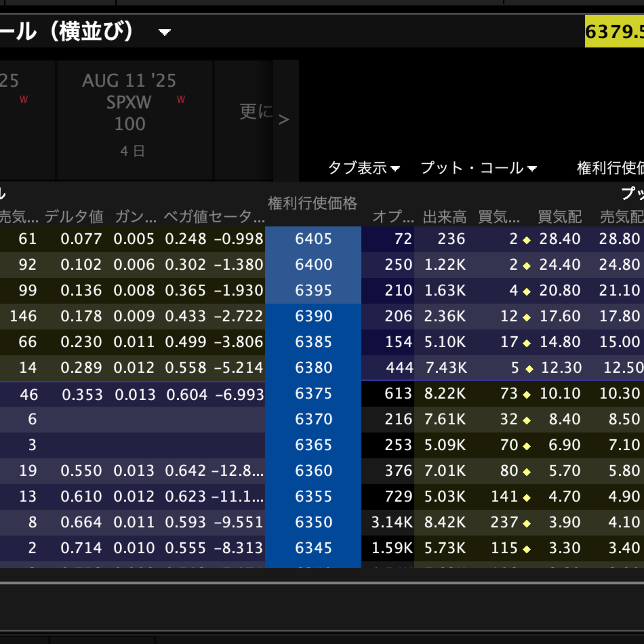Click the red W marker beside SPXW
644x644 pixels.
coord(181,99)
